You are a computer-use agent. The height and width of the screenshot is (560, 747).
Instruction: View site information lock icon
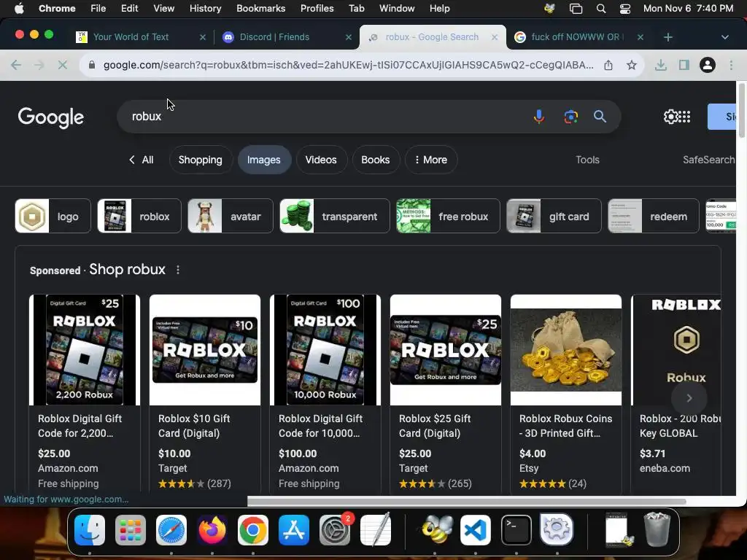pos(92,65)
